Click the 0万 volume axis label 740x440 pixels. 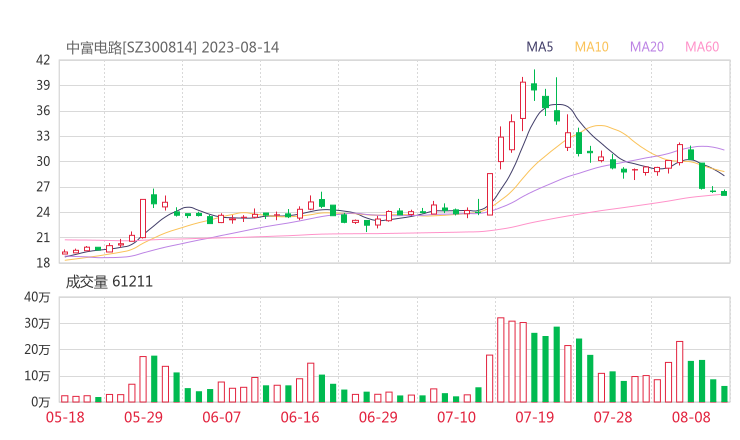(40, 402)
